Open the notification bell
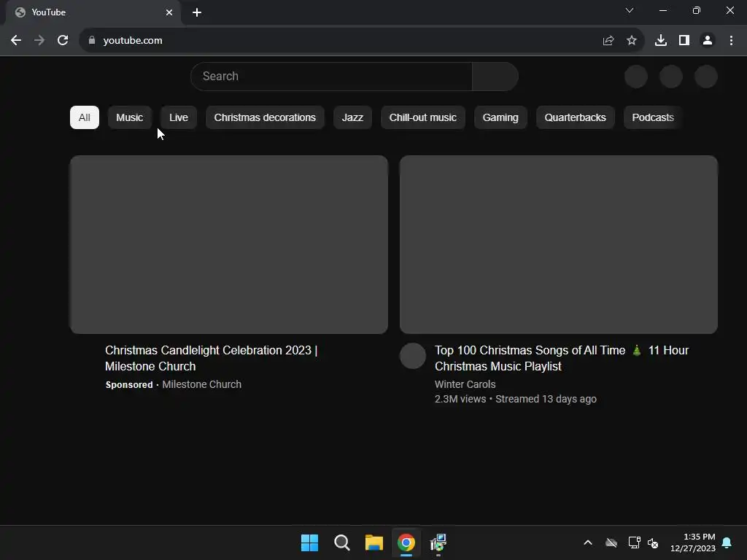This screenshot has height=560, width=747. tap(727, 542)
